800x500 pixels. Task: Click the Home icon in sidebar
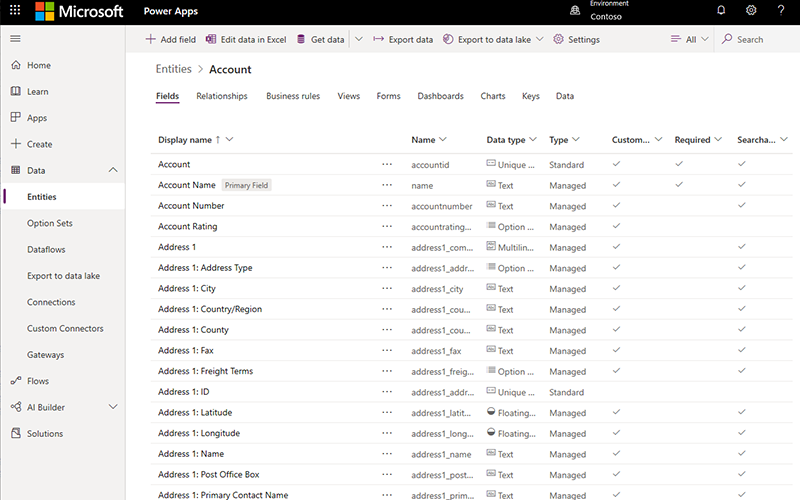(16, 65)
